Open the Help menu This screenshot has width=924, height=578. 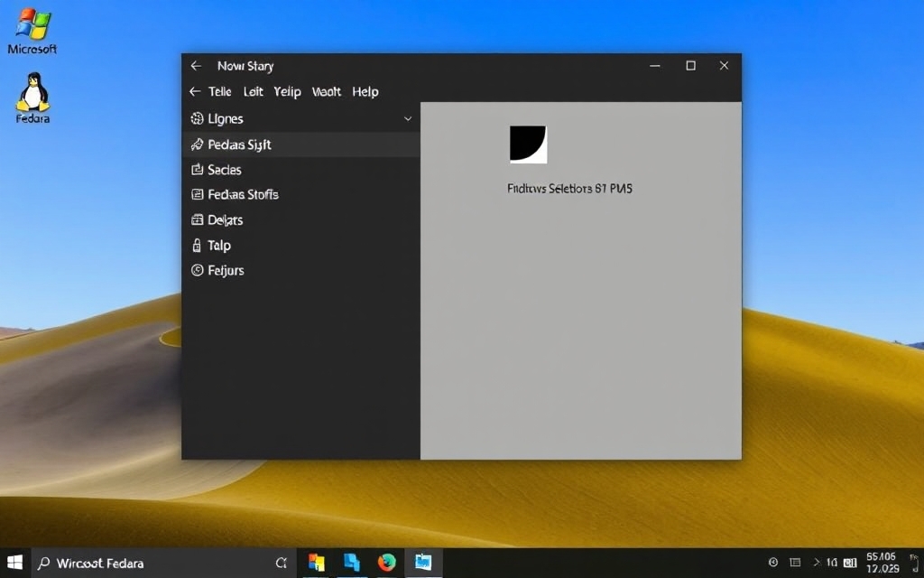pos(365,92)
